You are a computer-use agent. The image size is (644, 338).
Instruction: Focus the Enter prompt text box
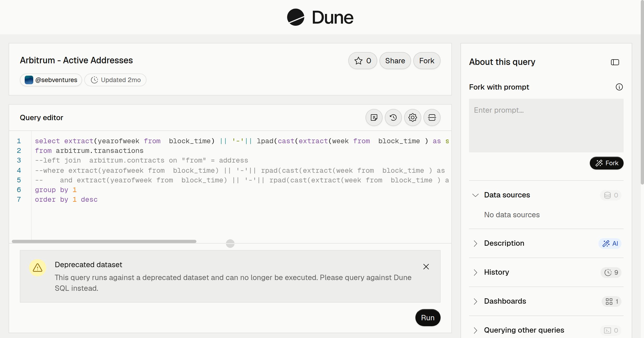(546, 126)
